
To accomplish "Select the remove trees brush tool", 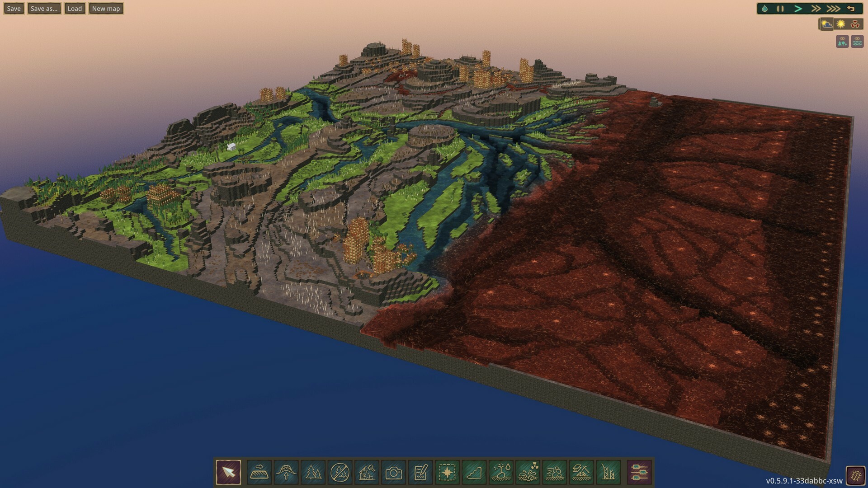I will click(x=340, y=473).
